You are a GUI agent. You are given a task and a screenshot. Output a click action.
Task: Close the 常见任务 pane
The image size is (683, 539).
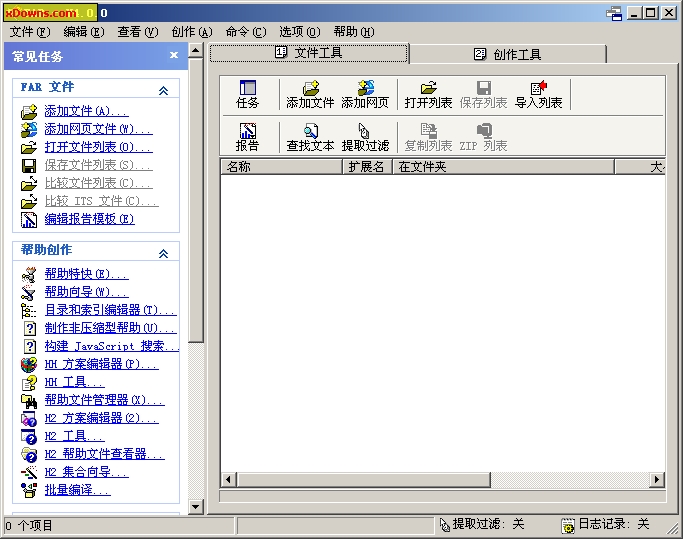pyautogui.click(x=174, y=55)
